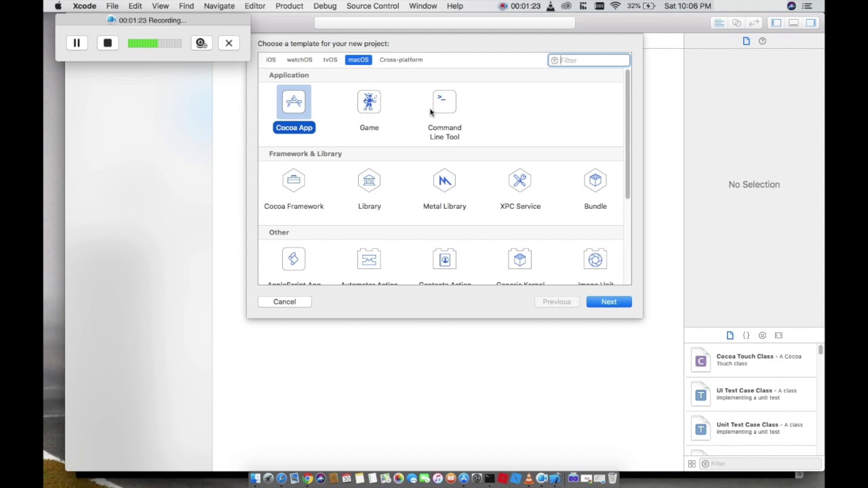Open the File menu

[x=112, y=6]
